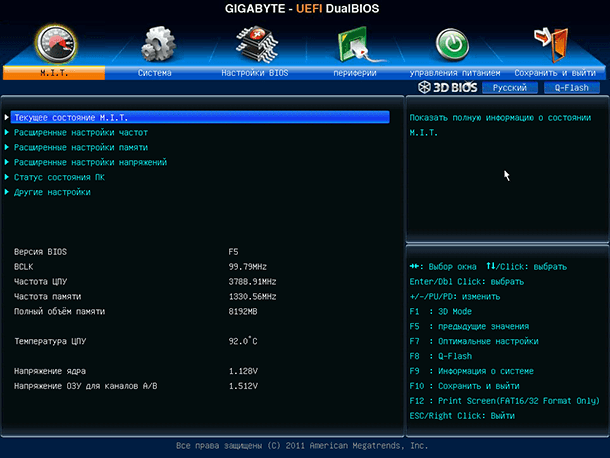The height and width of the screenshot is (458, 610).
Task: Go to the периферии tab
Action: 355,73
